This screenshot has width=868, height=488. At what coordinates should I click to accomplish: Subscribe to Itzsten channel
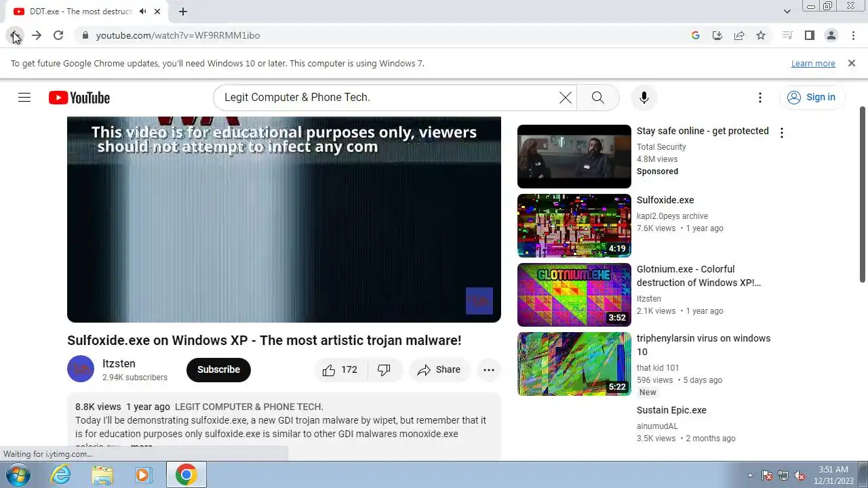point(218,369)
